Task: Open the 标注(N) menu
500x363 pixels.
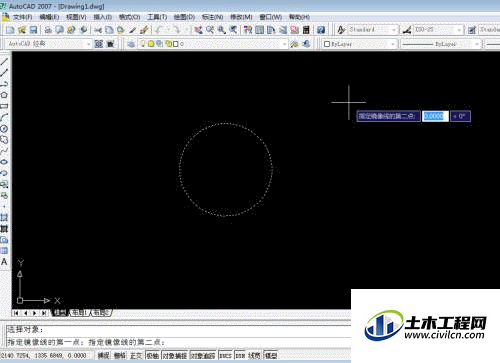Action: 212,17
